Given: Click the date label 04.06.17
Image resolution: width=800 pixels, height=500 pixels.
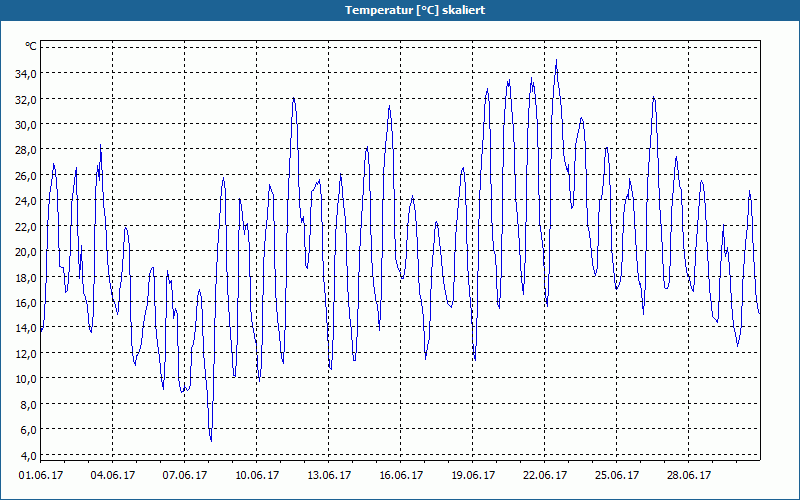Looking at the screenshot, I should click(113, 475).
